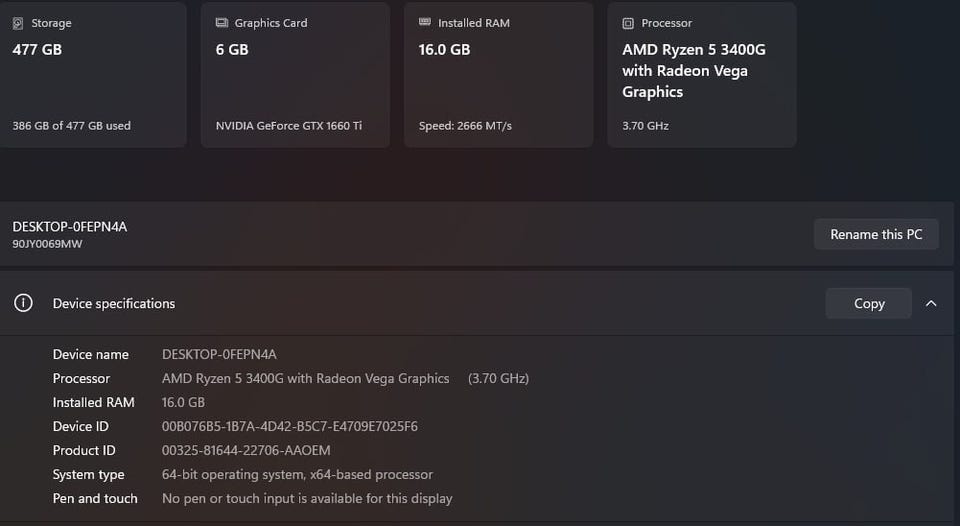Click the Pen and touch value text

[x=307, y=498]
